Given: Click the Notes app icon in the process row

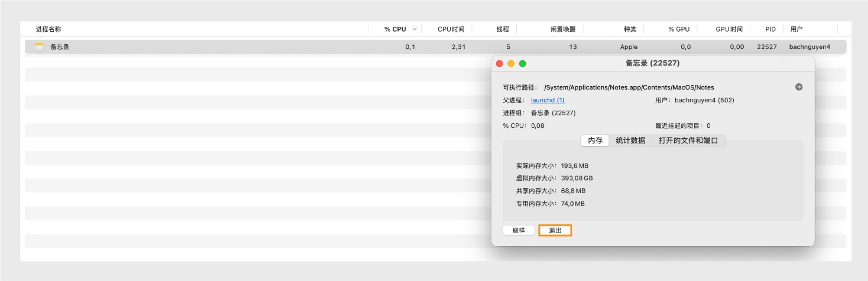Looking at the screenshot, I should click(39, 47).
